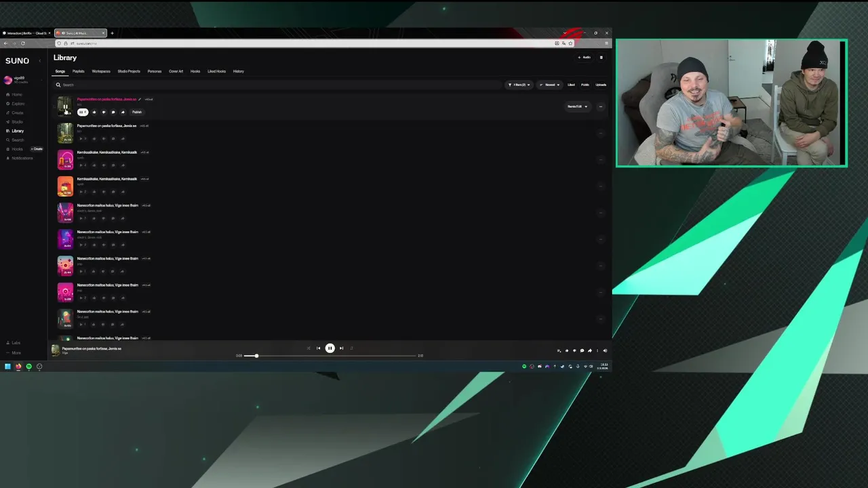Image resolution: width=868 pixels, height=488 pixels.
Task: Pause playback in the bottom player
Action: click(330, 348)
